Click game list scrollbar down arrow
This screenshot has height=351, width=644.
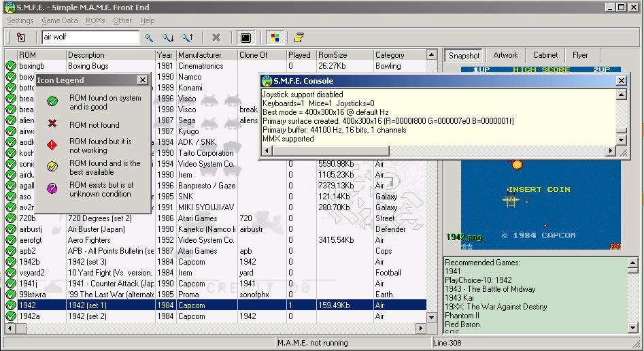(x=431, y=317)
